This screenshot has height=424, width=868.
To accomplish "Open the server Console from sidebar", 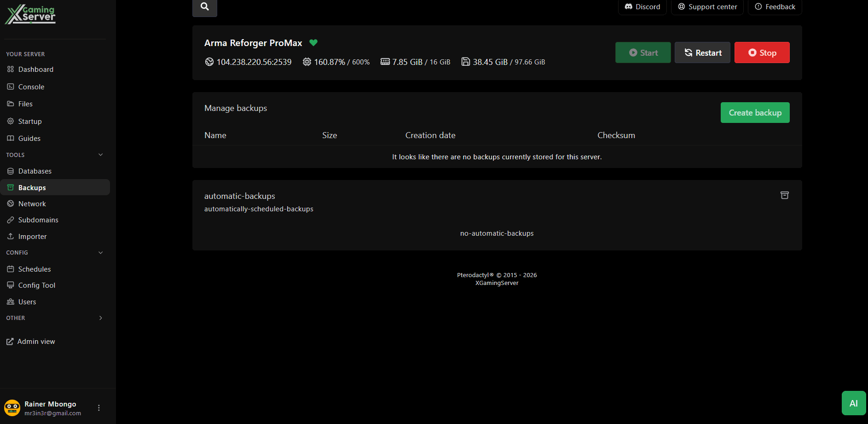I will coord(31,87).
